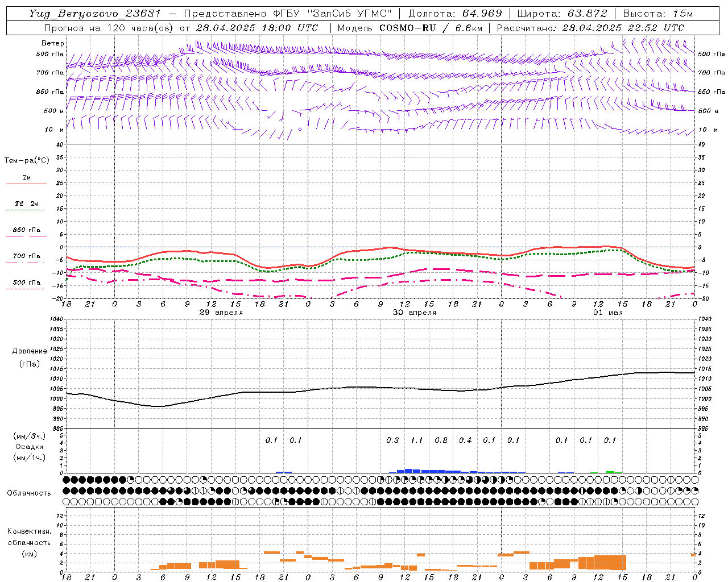Click the 0.3 precipitation value
The image size is (728, 582).
click(392, 440)
